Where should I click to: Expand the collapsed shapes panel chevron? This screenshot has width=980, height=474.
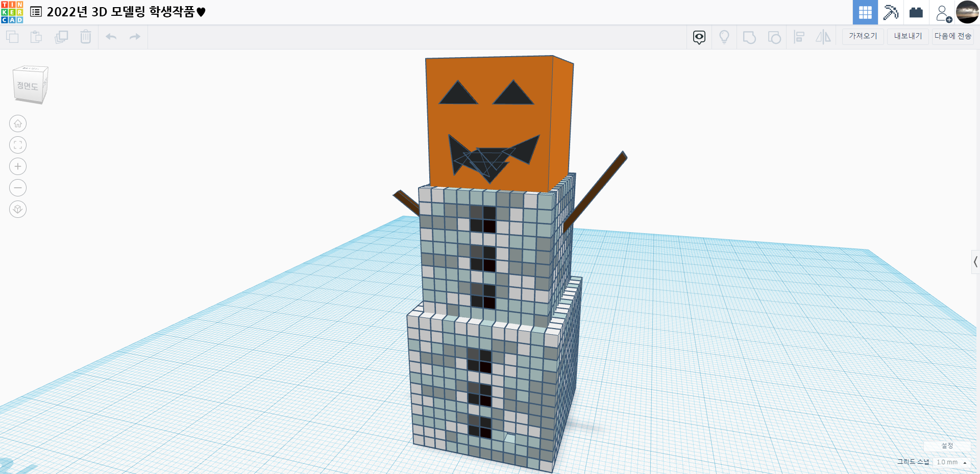click(975, 262)
